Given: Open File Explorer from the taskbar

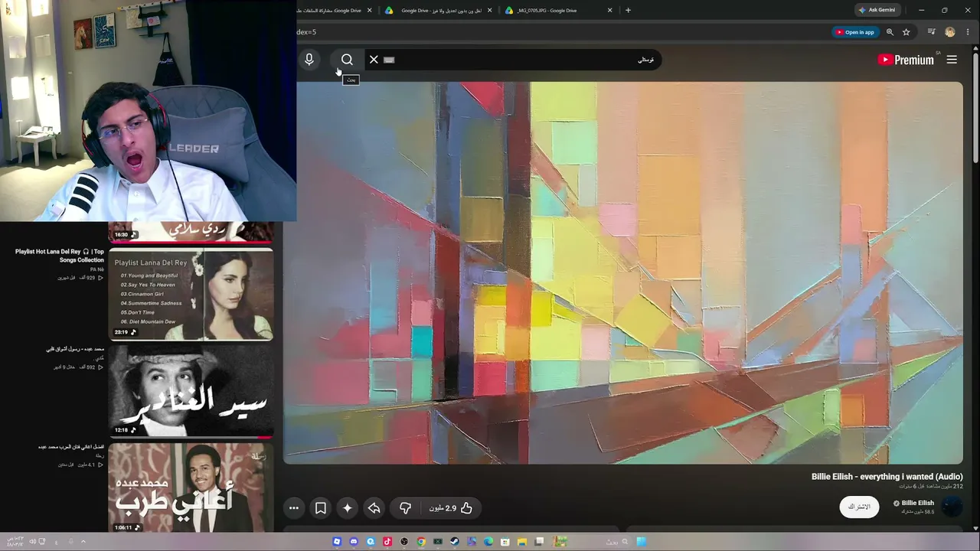Looking at the screenshot, I should (x=522, y=542).
